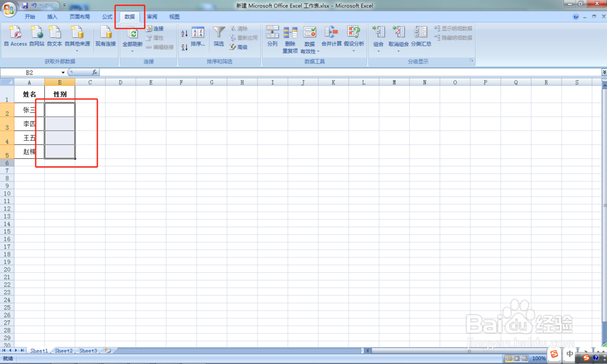
Task: Expand the group (组合) dropdown
Action: point(379,51)
